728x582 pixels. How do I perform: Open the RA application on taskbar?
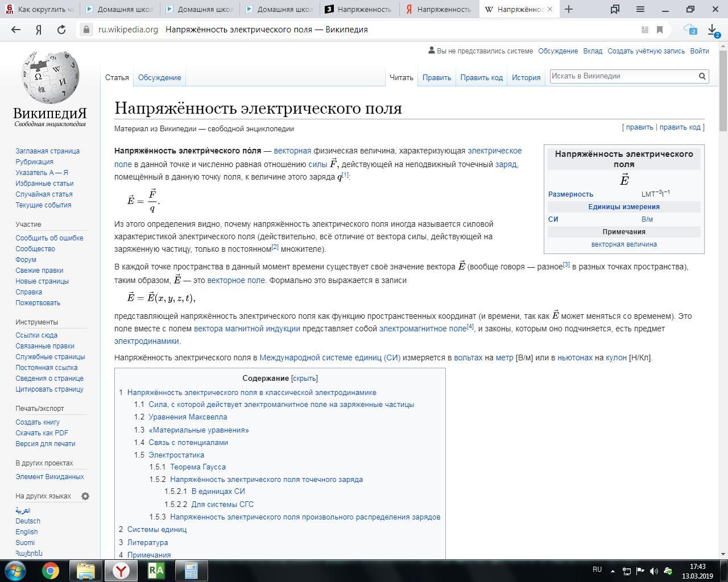tap(156, 570)
